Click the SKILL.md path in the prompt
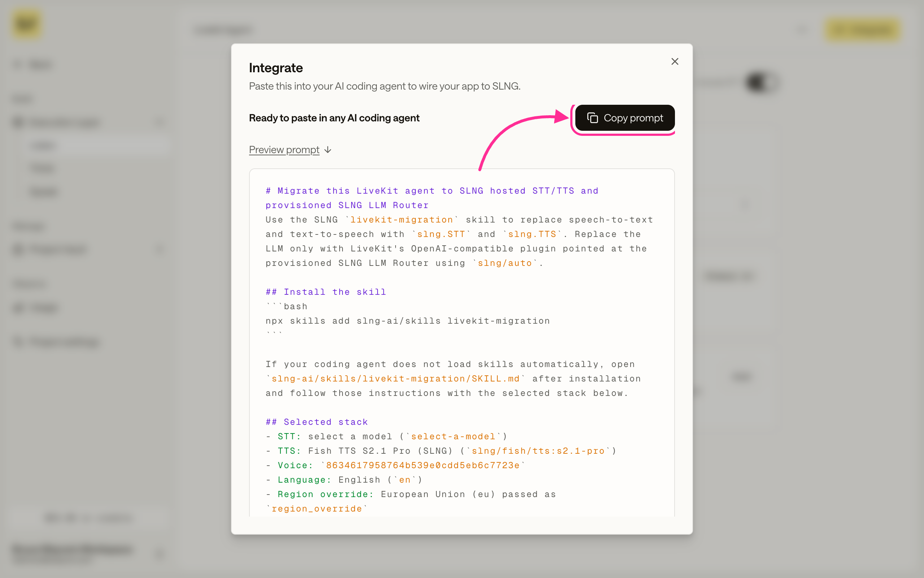 (x=396, y=379)
